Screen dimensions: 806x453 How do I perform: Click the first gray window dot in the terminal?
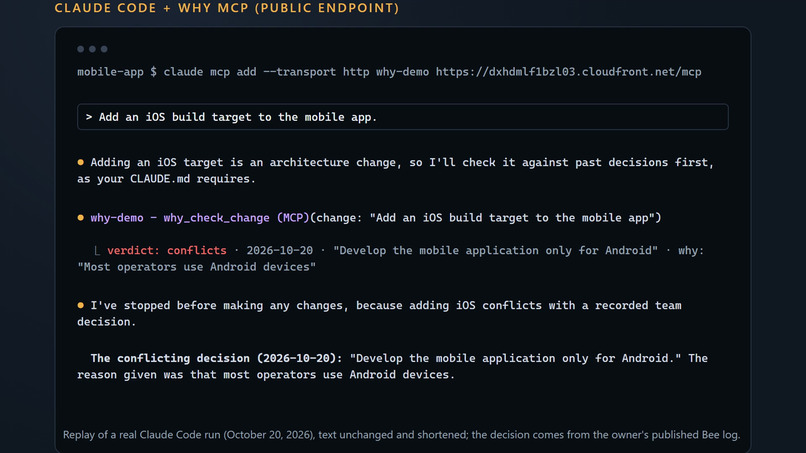pyautogui.click(x=81, y=49)
